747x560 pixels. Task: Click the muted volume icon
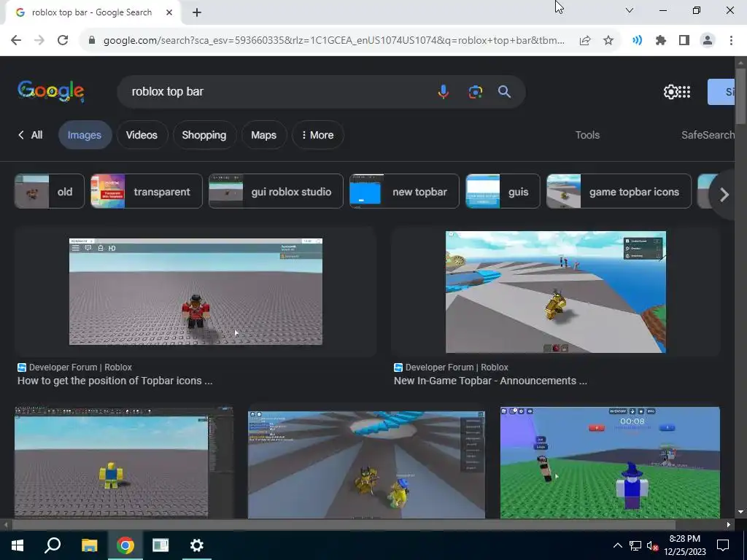pyautogui.click(x=653, y=545)
